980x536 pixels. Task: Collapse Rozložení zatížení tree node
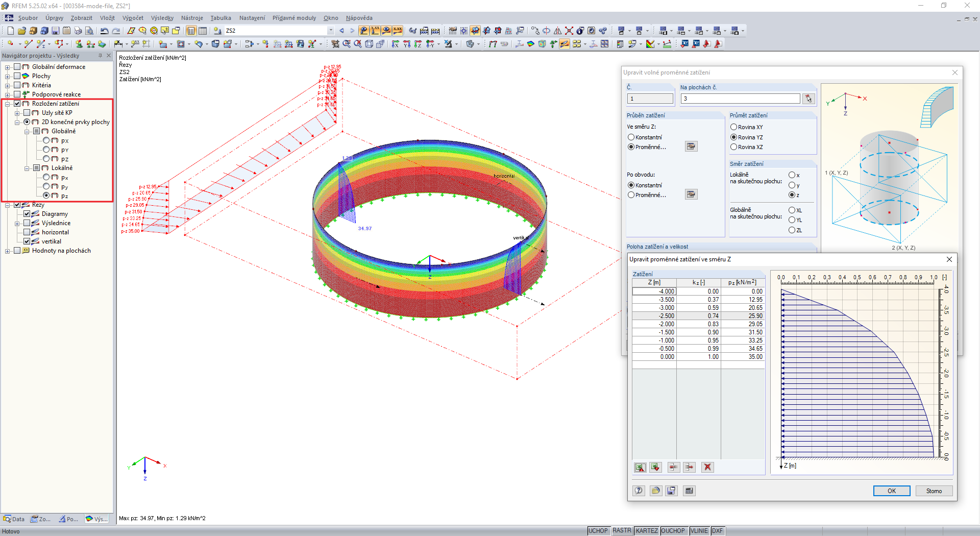pyautogui.click(x=8, y=104)
